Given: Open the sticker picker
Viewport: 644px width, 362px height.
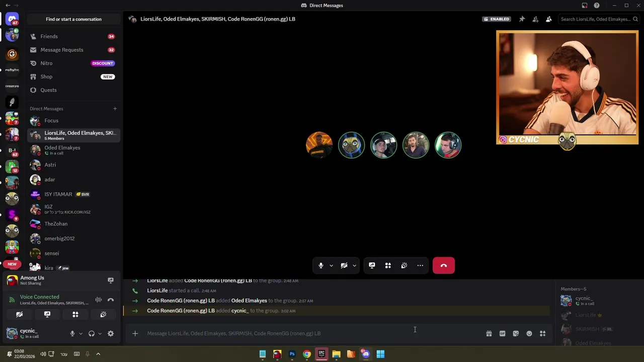Looking at the screenshot, I should 516,333.
